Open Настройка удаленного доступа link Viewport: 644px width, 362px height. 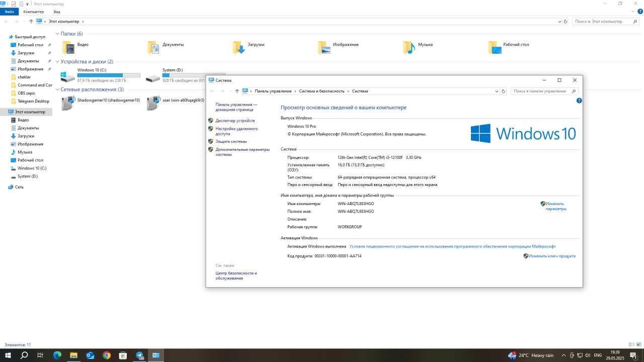[236, 131]
